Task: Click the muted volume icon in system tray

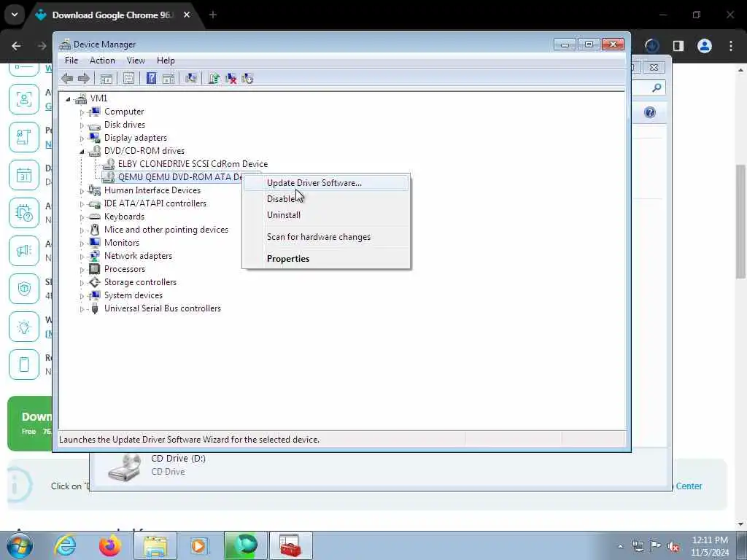Action: click(x=673, y=546)
